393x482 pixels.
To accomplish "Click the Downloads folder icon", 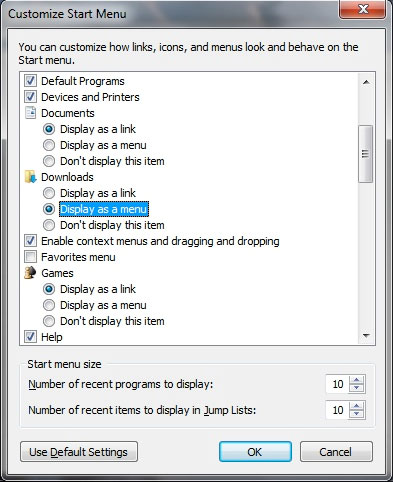I will pyautogui.click(x=30, y=177).
